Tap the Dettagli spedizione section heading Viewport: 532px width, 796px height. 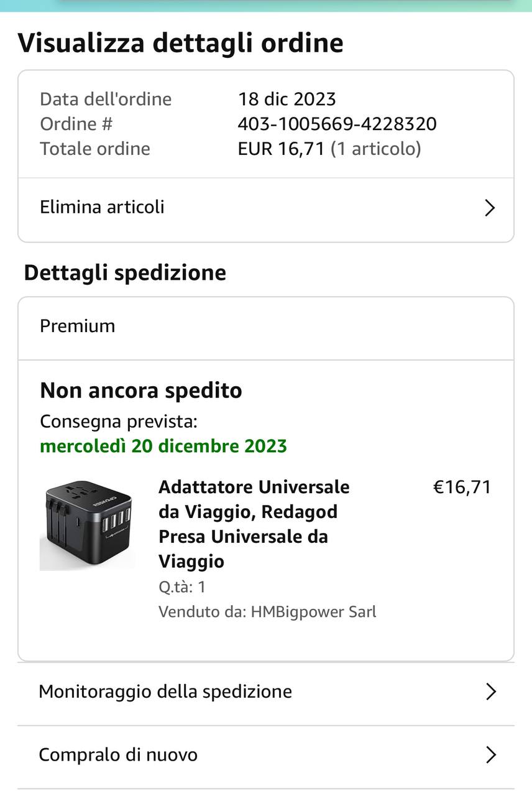point(125,272)
